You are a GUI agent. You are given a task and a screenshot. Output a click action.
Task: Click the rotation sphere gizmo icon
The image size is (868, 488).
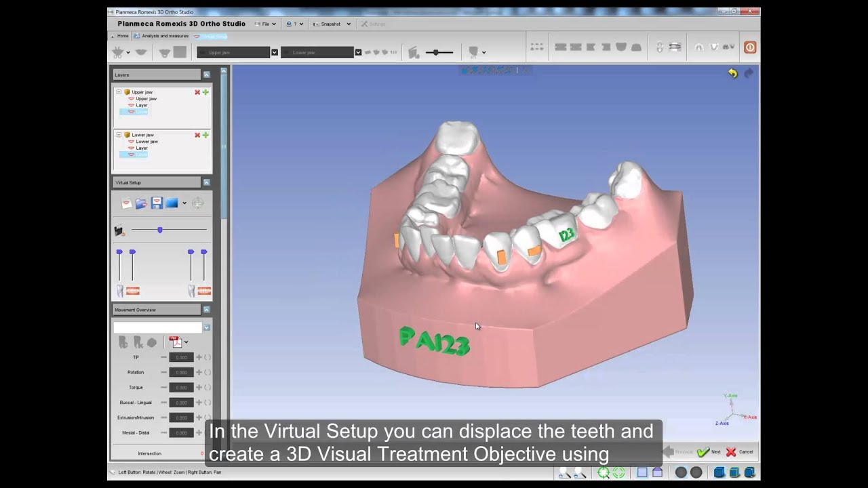(197, 203)
